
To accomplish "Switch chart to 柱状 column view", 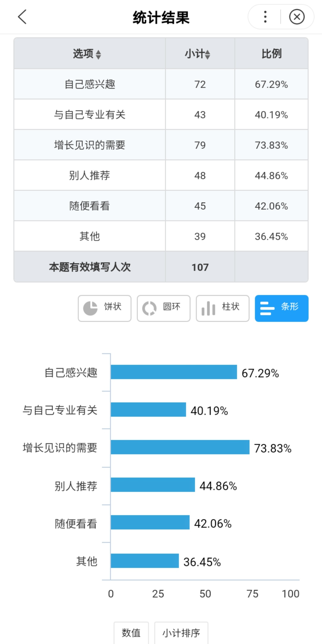I will tap(222, 308).
